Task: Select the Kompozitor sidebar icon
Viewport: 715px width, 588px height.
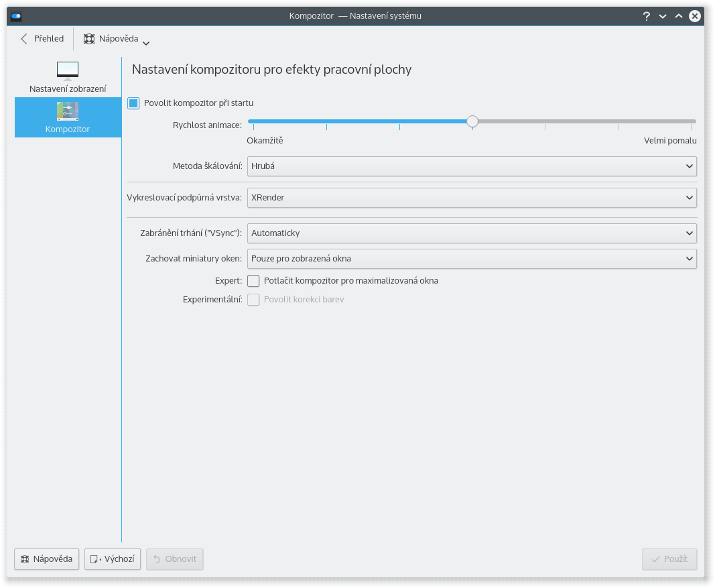Action: [68, 111]
